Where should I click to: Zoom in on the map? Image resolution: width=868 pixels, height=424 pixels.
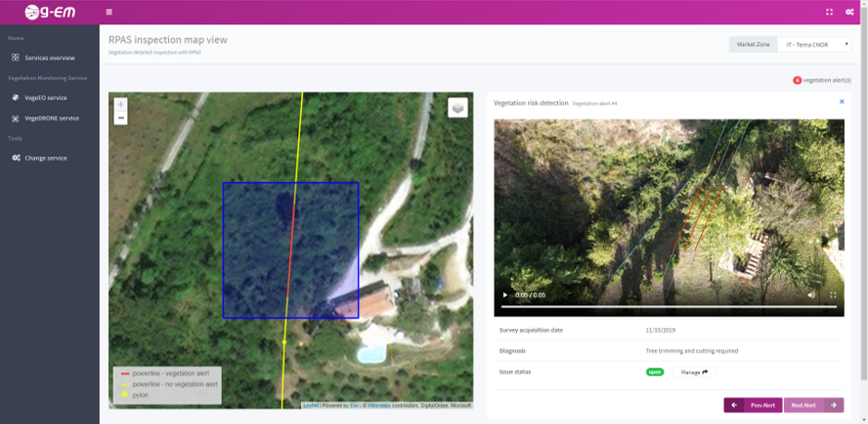121,104
